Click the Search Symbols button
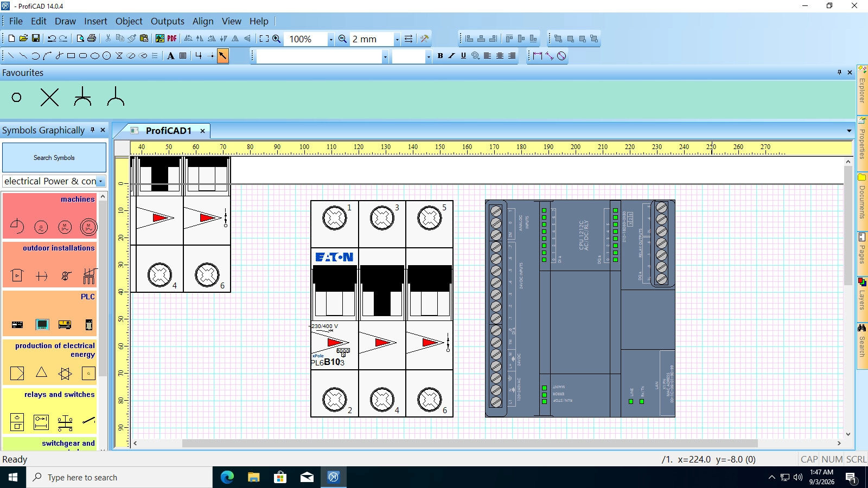The height and width of the screenshot is (488, 868). 54,158
